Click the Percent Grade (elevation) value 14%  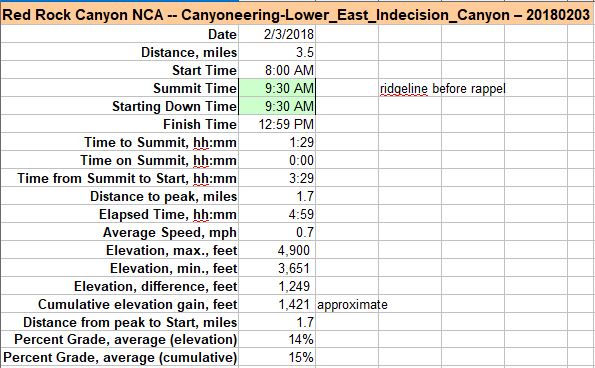(x=277, y=339)
